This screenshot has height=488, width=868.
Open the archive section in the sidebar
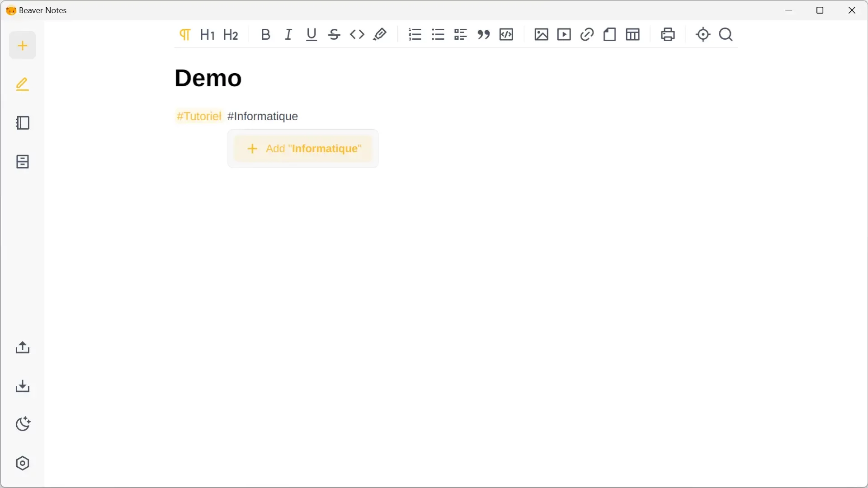(x=23, y=162)
